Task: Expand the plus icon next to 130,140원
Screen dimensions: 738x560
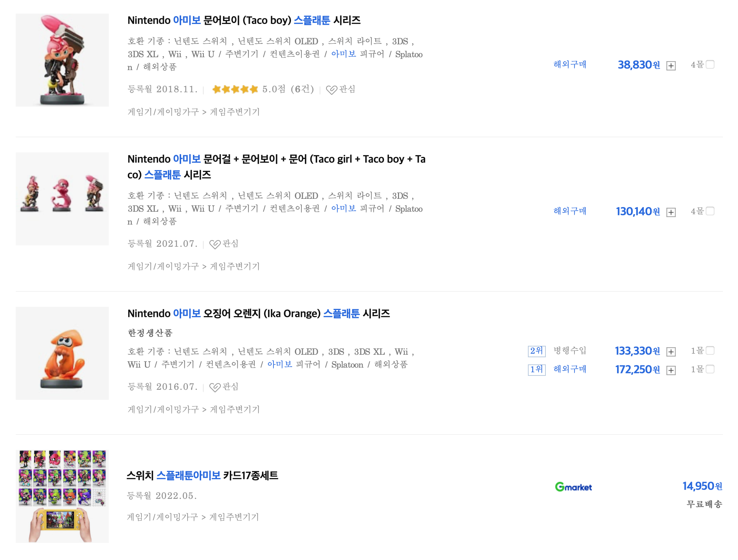Action: pos(671,212)
